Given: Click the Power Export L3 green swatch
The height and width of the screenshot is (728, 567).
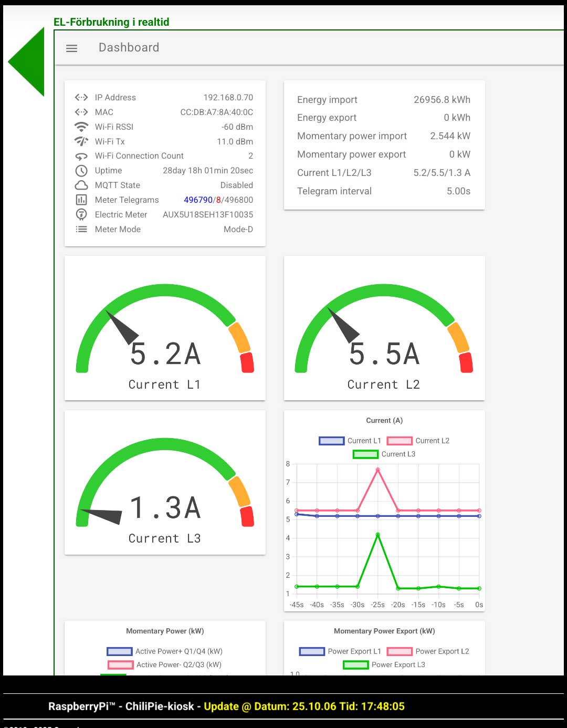Looking at the screenshot, I should [x=356, y=665].
